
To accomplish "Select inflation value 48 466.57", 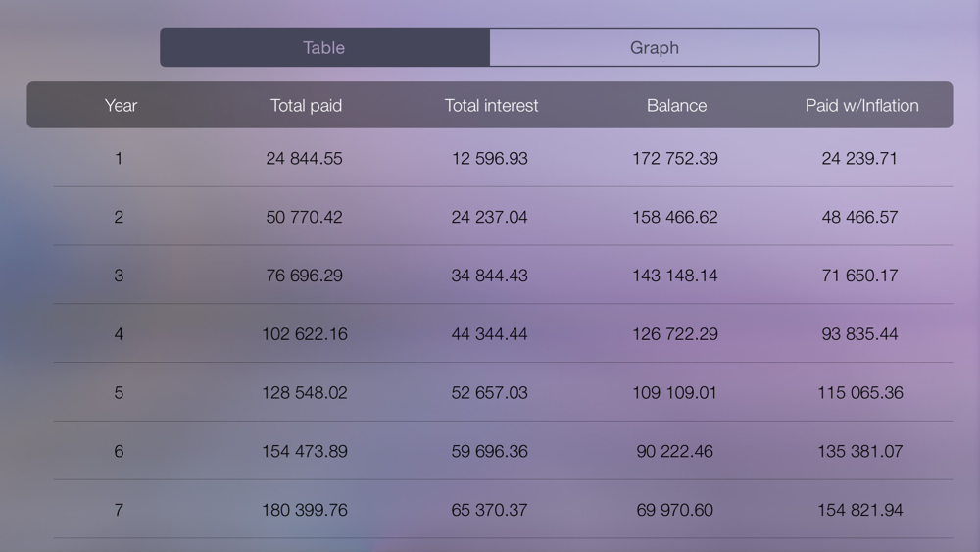I will click(x=859, y=217).
